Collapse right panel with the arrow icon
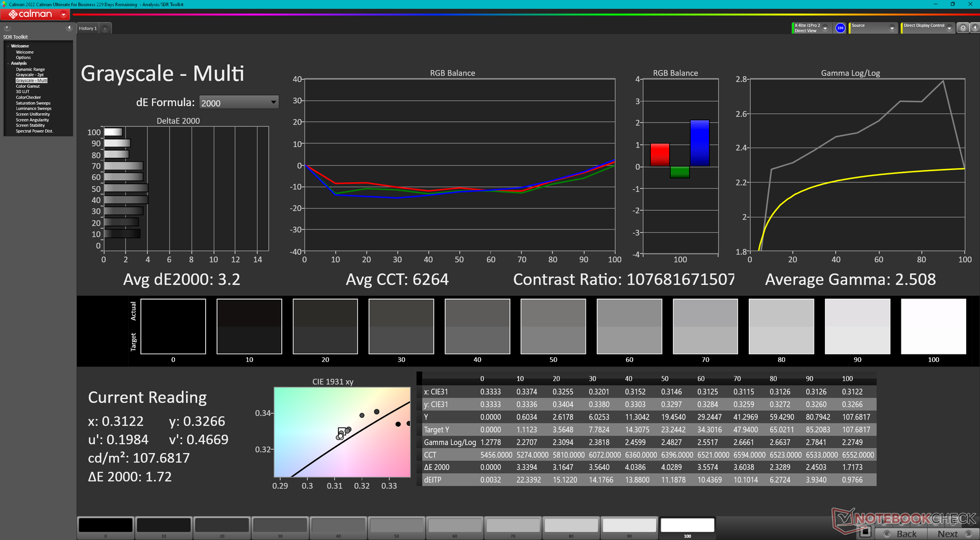 974,28
